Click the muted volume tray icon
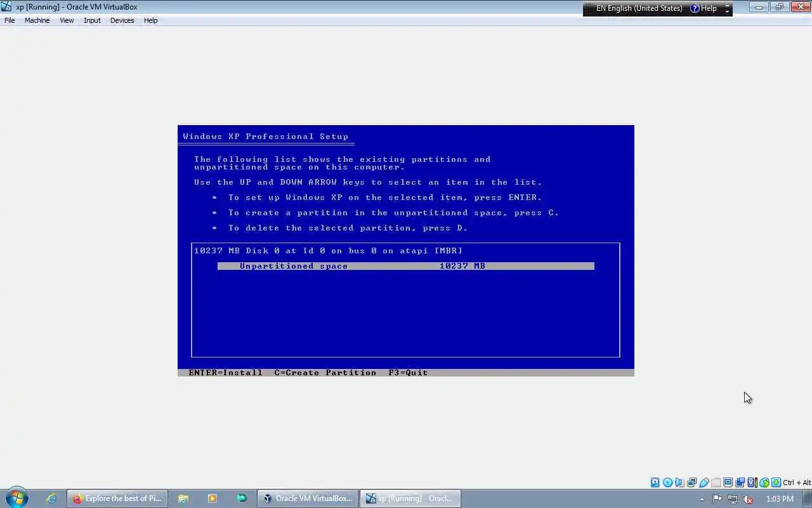This screenshot has width=812, height=508. click(x=748, y=499)
